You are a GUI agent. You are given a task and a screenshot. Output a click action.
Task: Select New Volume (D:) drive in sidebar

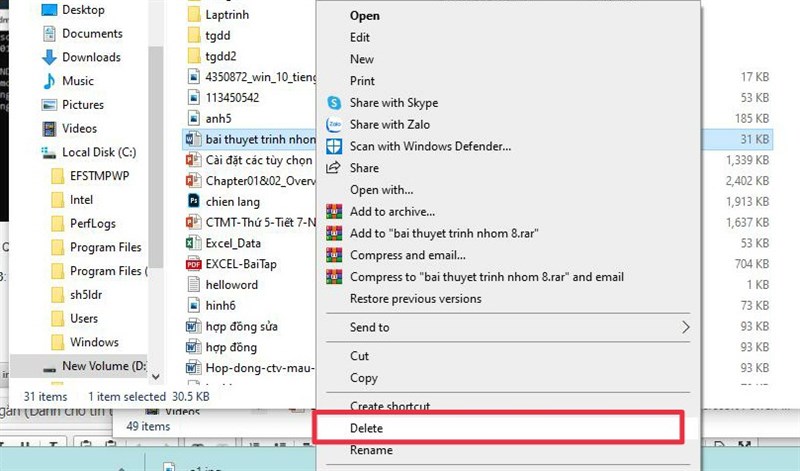coord(103,366)
